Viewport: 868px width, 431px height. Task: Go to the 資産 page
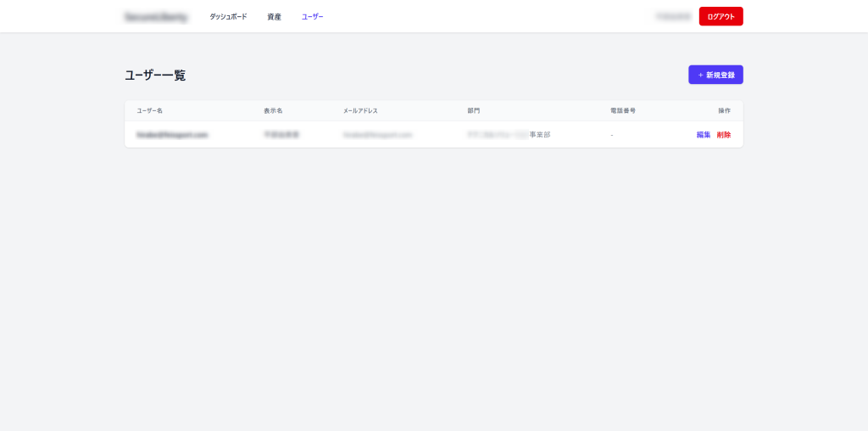point(274,17)
